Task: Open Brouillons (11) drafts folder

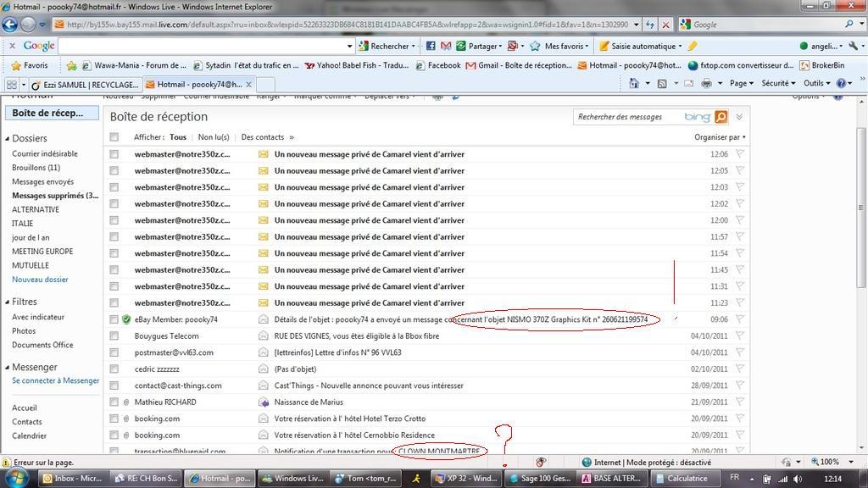Action: click(36, 168)
